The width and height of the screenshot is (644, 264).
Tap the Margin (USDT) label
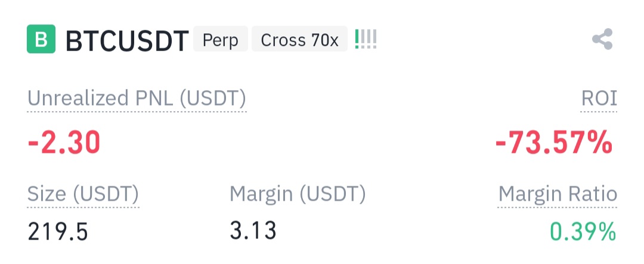[x=298, y=194]
